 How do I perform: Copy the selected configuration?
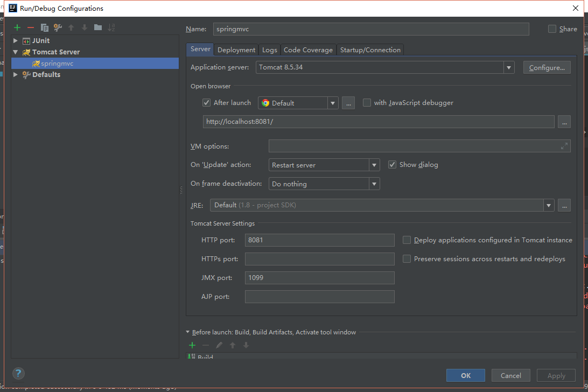pyautogui.click(x=44, y=27)
